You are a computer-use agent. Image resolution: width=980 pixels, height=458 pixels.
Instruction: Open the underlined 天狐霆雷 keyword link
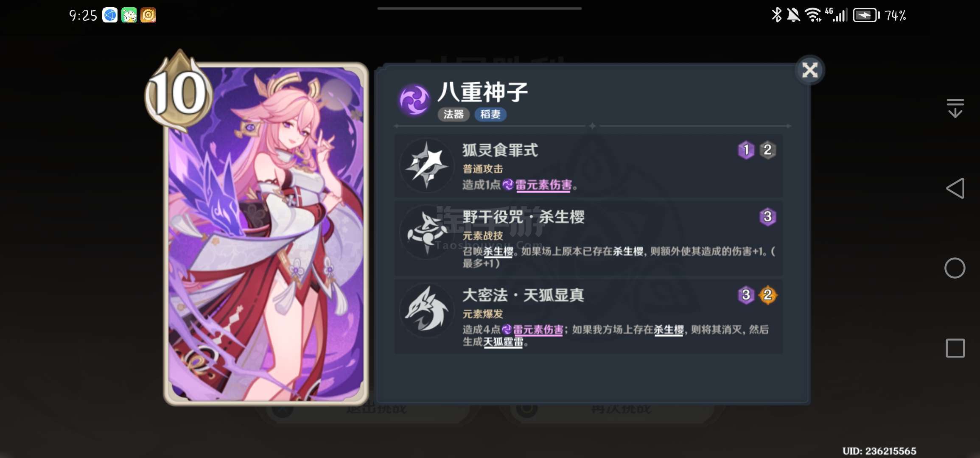pyautogui.click(x=503, y=342)
